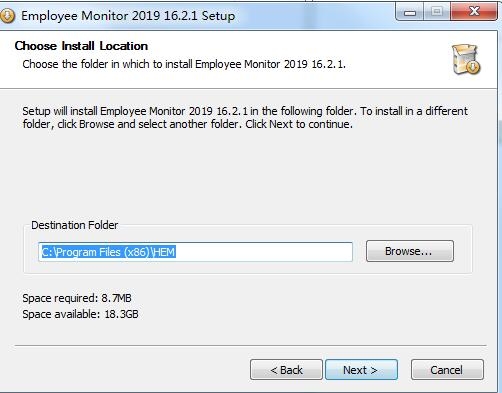This screenshot has width=502, height=393.
Task: Click the Destination Folder group label
Action: tap(75, 225)
